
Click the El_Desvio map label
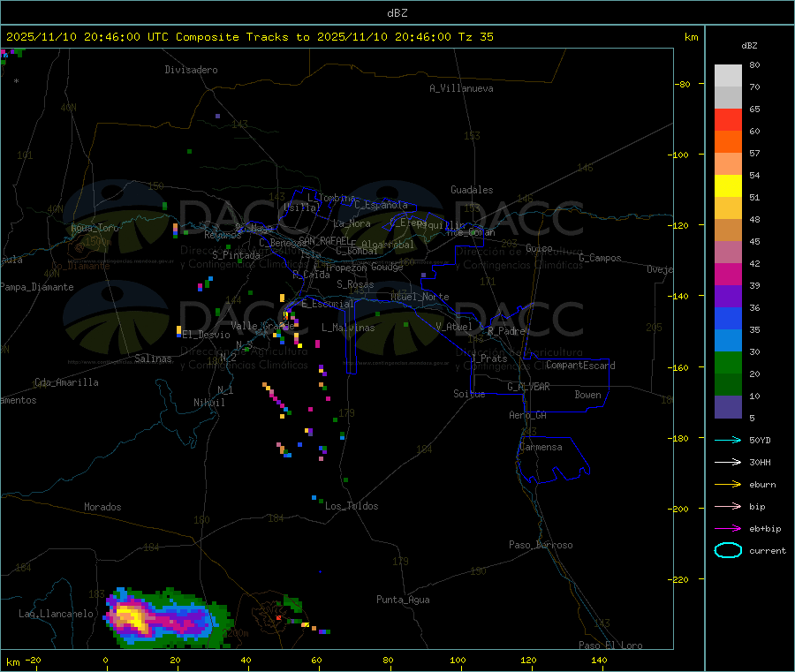coord(207,335)
